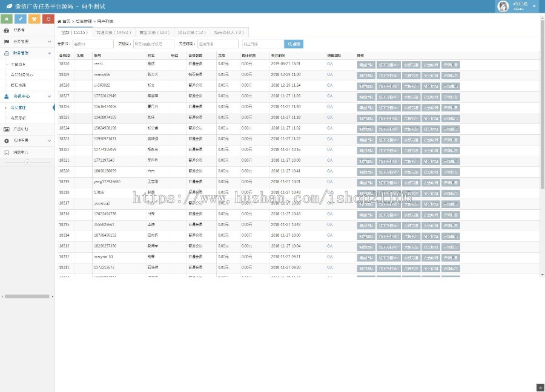The width and height of the screenshot is (545, 392).
Task: Click the sales team 0人 link for 18330
Action: click(330, 64)
